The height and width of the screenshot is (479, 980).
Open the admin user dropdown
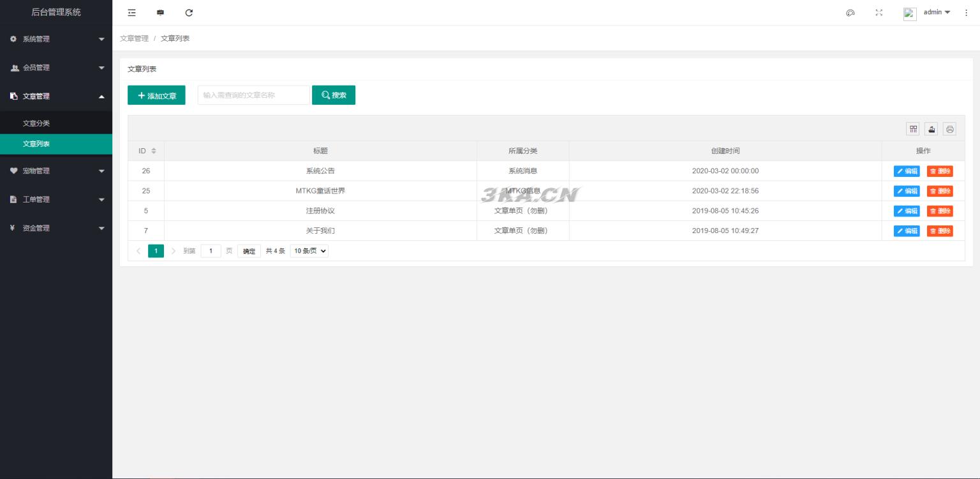[x=937, y=13]
